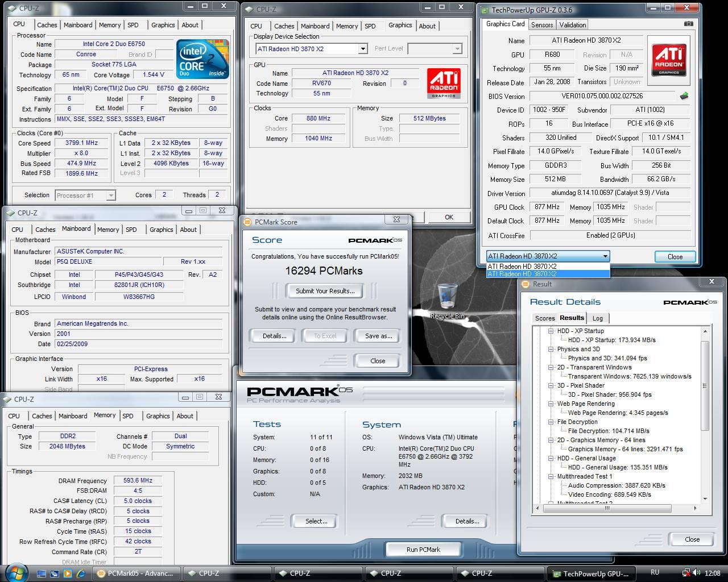728x582 pixels.
Task: Open Mainboard tab in top-left CPU-Z CPU window
Action: tap(78, 25)
